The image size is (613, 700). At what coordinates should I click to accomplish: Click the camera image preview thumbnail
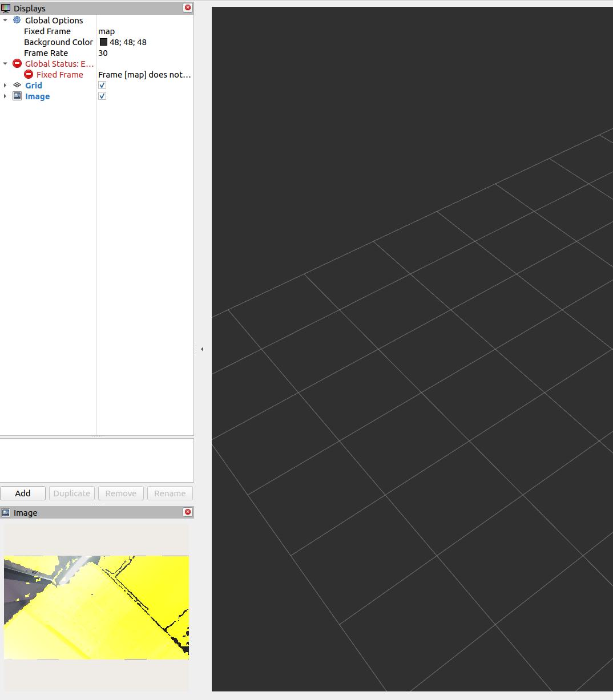click(97, 606)
